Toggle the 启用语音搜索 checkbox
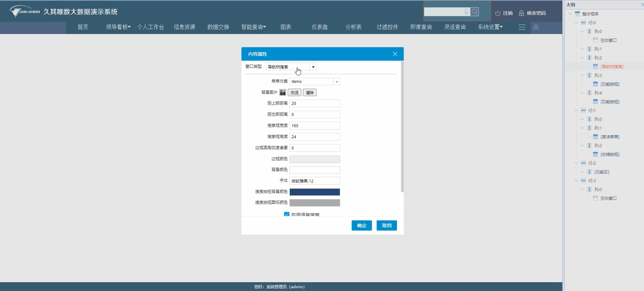Screen dimensions: 644x291 pos(287,215)
